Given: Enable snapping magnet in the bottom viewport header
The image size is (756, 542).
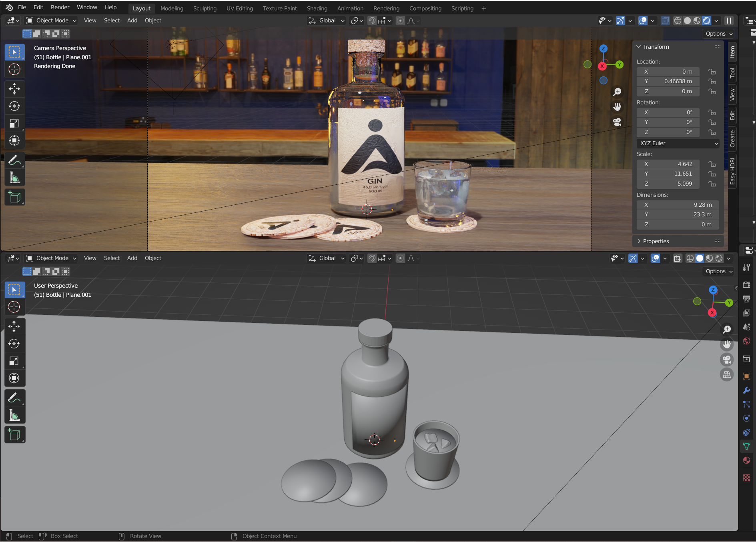Looking at the screenshot, I should [371, 258].
